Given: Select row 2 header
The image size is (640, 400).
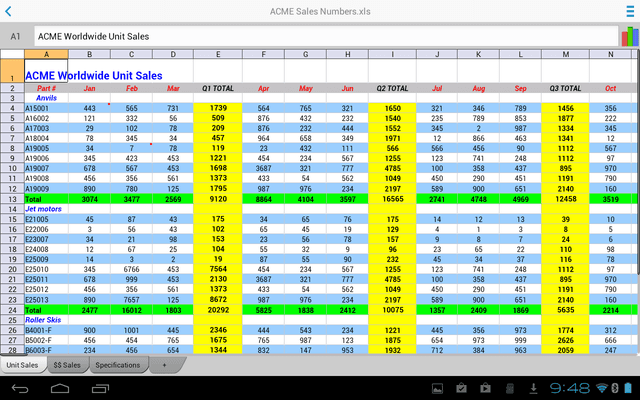Looking at the screenshot, I should click(x=12, y=88).
